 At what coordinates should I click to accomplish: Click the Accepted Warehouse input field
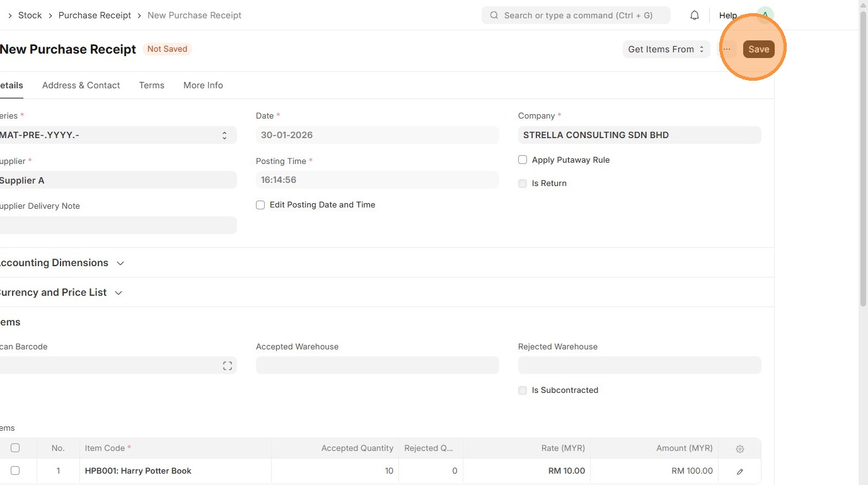point(377,365)
